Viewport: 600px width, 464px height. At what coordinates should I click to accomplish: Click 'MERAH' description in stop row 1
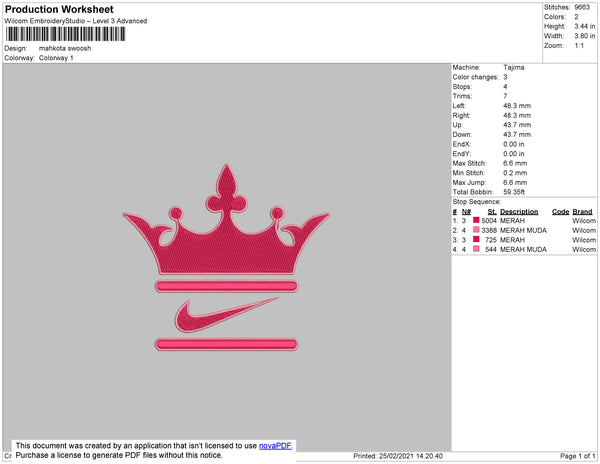pyautogui.click(x=512, y=221)
